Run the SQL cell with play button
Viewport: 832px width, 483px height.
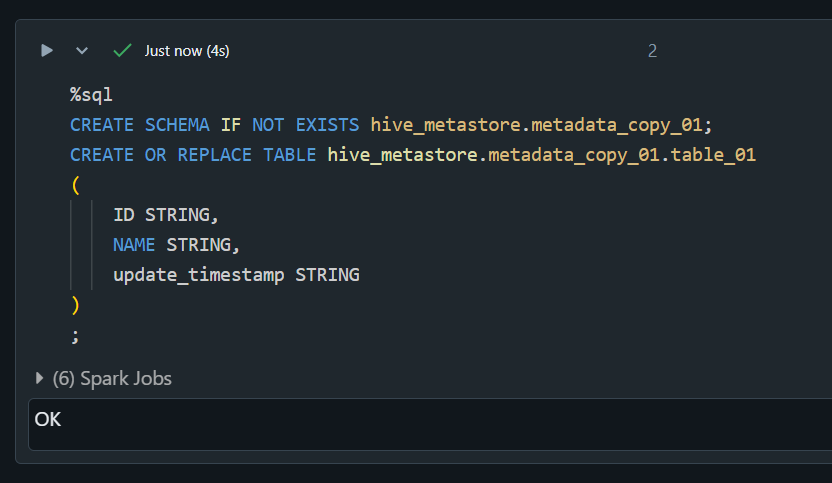(x=47, y=50)
